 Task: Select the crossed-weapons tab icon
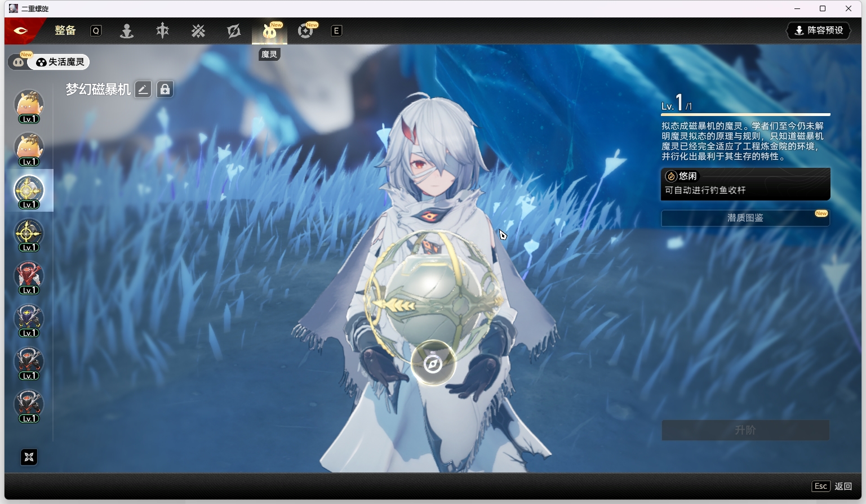pyautogui.click(x=198, y=31)
